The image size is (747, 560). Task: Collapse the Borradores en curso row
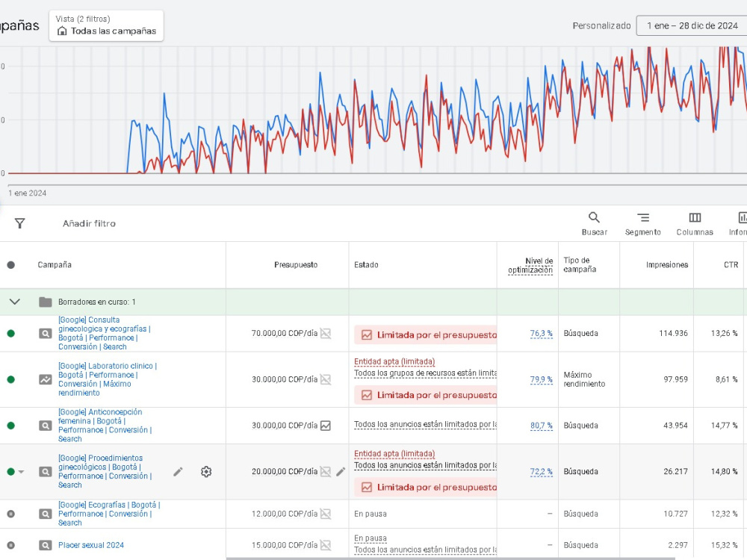click(15, 302)
